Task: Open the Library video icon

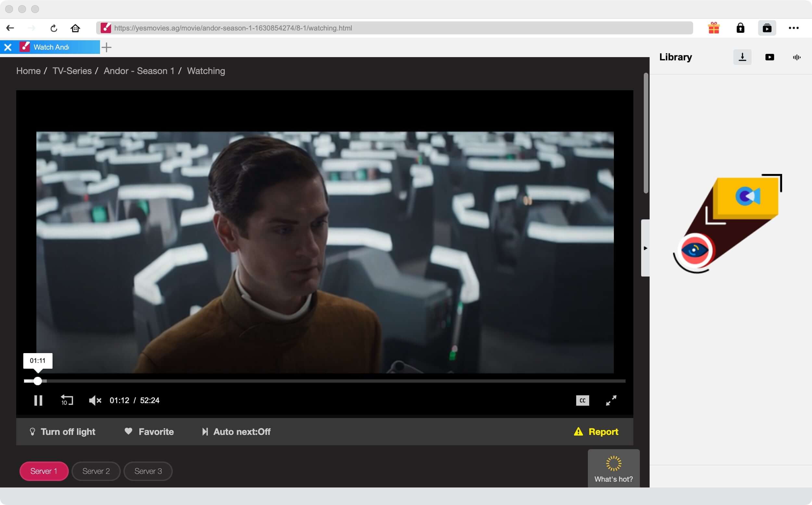Action: (769, 57)
